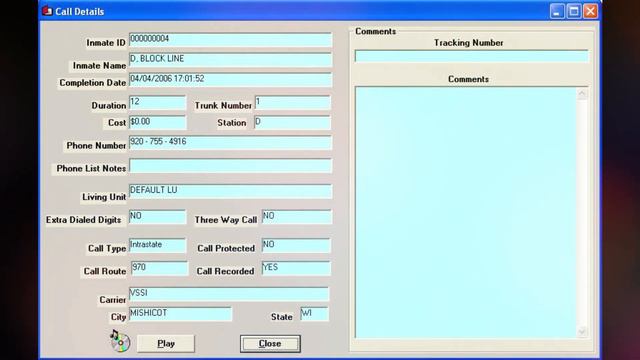Image resolution: width=640 pixels, height=360 pixels.
Task: Click the Extra Dialed Digits label
Action: 83,220
